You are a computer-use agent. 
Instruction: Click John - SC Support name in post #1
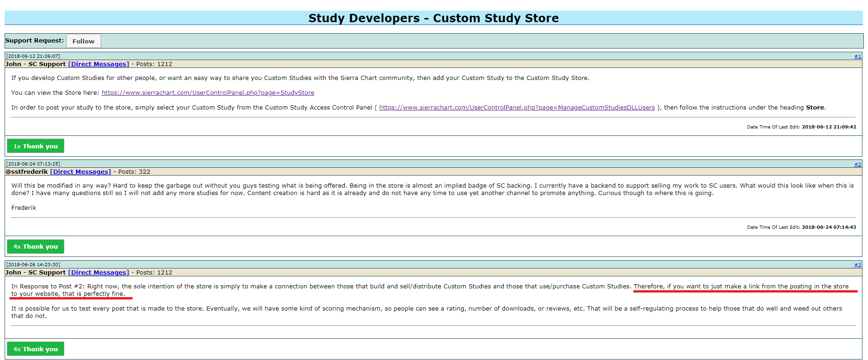[36, 64]
